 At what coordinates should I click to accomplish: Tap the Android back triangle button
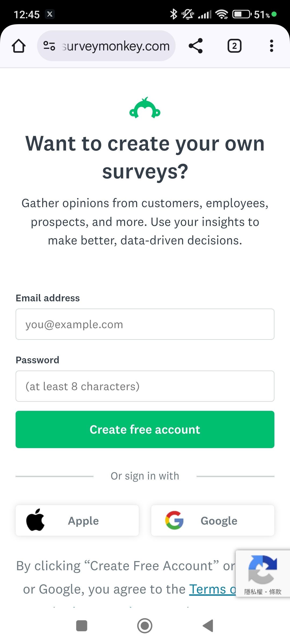208,626
